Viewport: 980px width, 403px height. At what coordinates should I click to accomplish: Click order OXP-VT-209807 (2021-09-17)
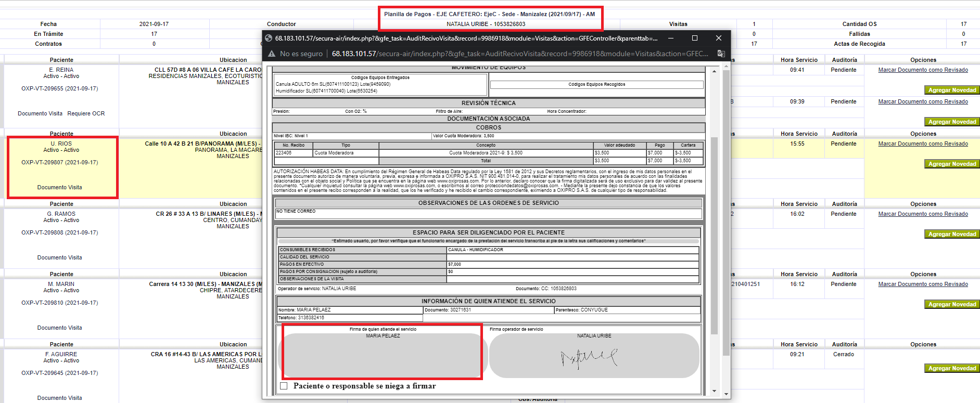pyautogui.click(x=59, y=162)
